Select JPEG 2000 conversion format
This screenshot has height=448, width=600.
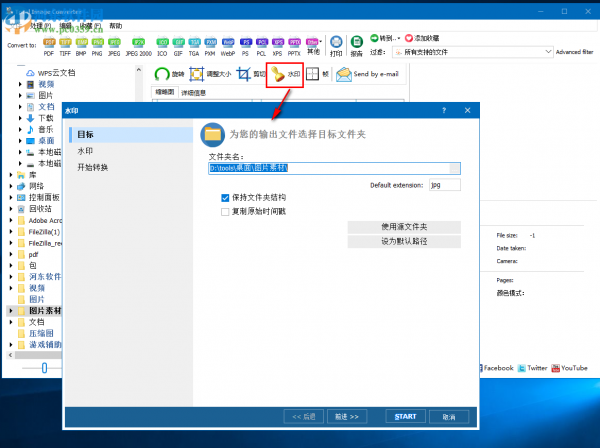[139, 46]
